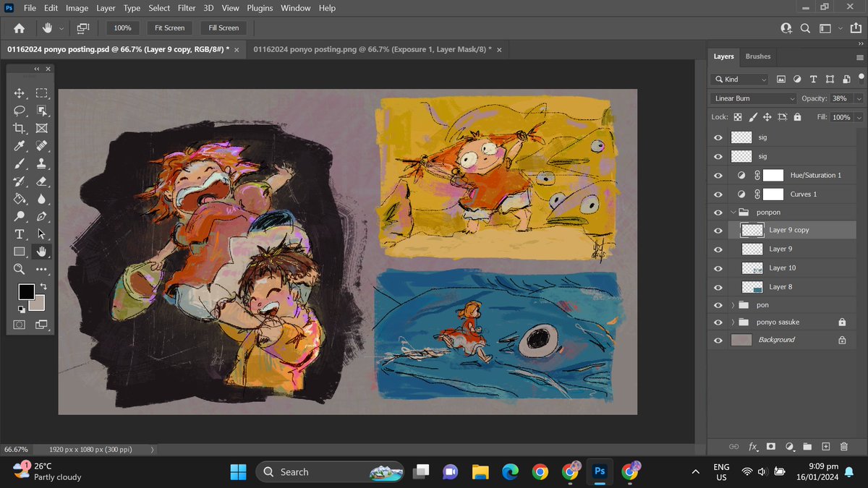Viewport: 868px width, 488px height.
Task: Open the Layers panel hamburger menu
Action: [x=859, y=56]
